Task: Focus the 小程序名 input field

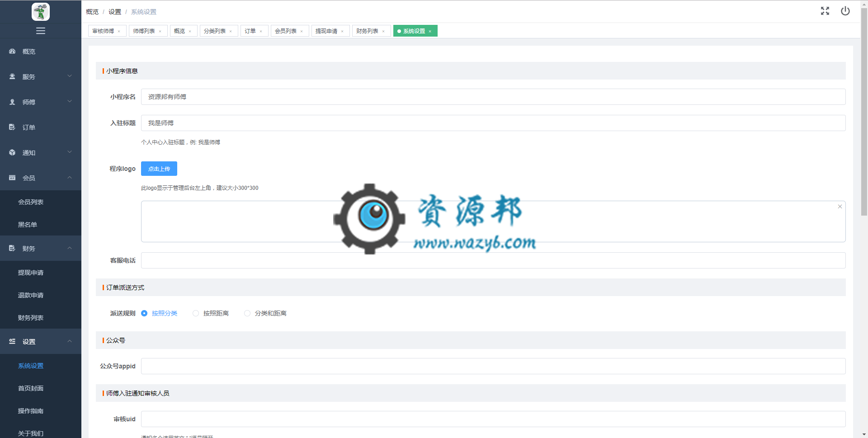Action: (493, 97)
